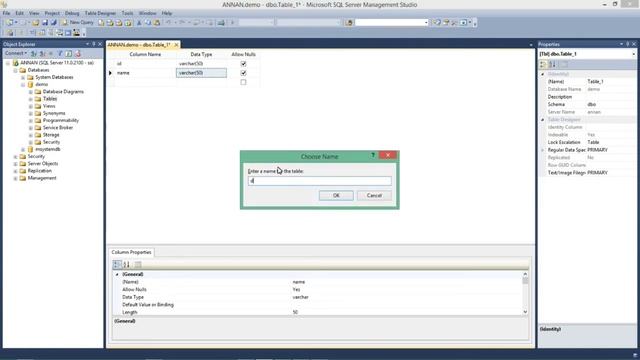This screenshot has width=640, height=360.
Task: Click the table name input field in dialog
Action: (x=320, y=180)
